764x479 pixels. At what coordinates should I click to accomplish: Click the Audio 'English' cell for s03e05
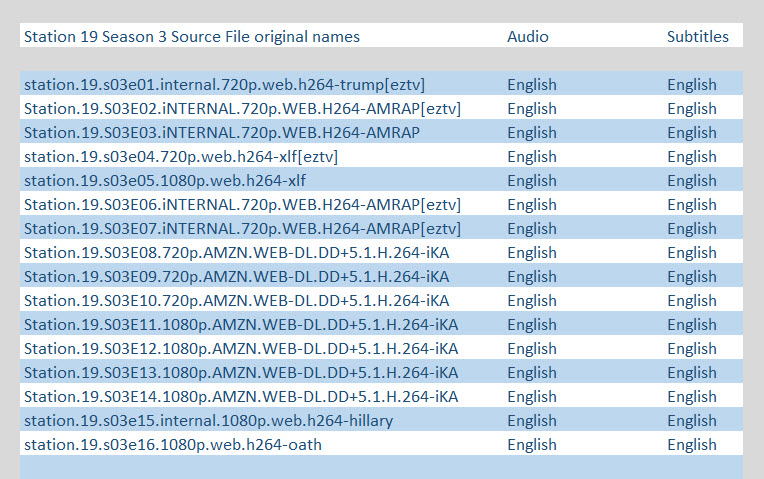(x=532, y=181)
